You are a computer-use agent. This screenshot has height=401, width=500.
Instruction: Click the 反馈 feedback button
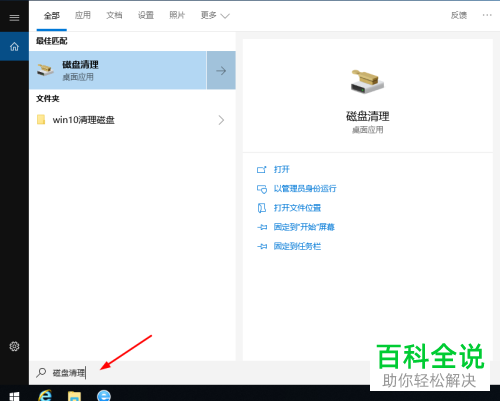[459, 15]
